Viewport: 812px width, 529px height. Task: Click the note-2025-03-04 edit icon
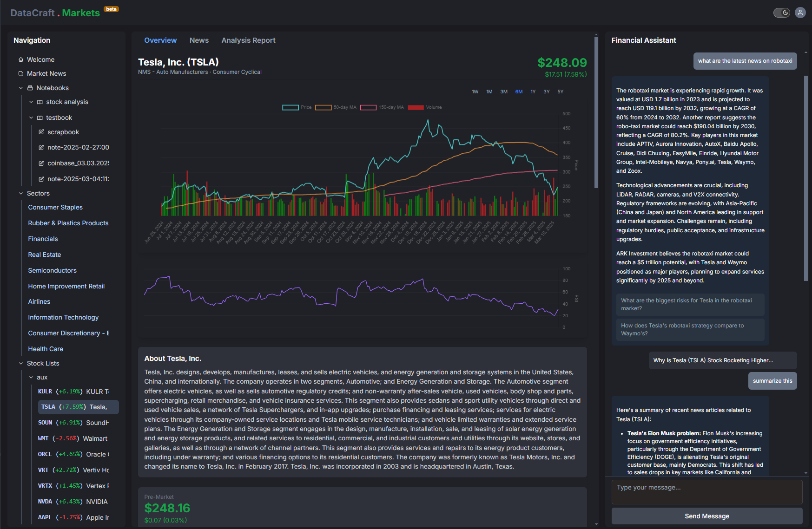tap(41, 179)
